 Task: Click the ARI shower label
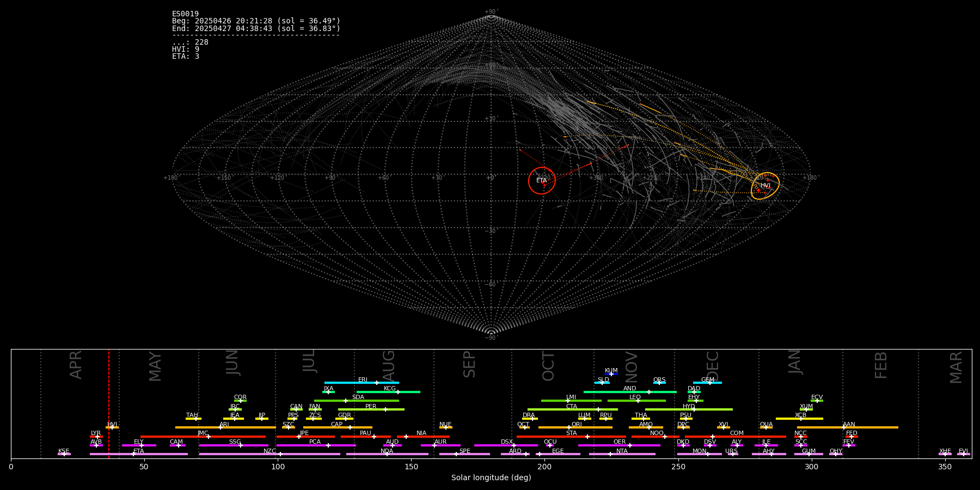pyautogui.click(x=224, y=425)
